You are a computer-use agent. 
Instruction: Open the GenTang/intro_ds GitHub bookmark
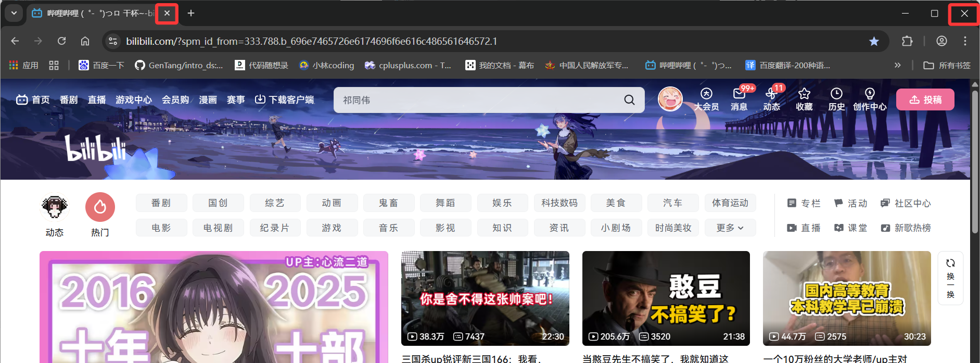click(x=179, y=65)
